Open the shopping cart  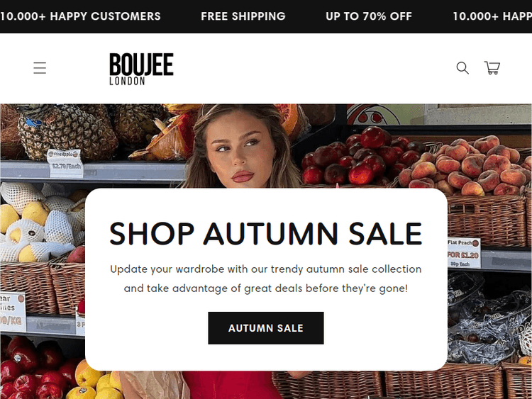tap(492, 68)
